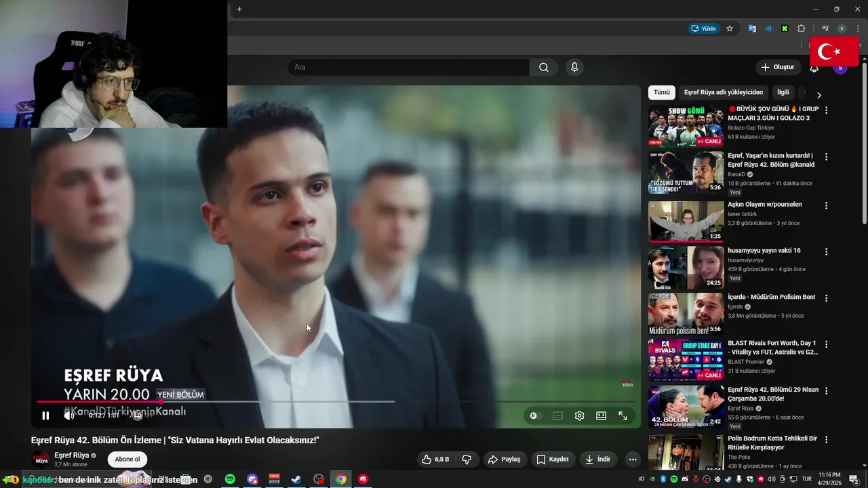Open options menu for İçerde - Müdürüm Polisim Ben
The image size is (868, 488).
point(826,298)
